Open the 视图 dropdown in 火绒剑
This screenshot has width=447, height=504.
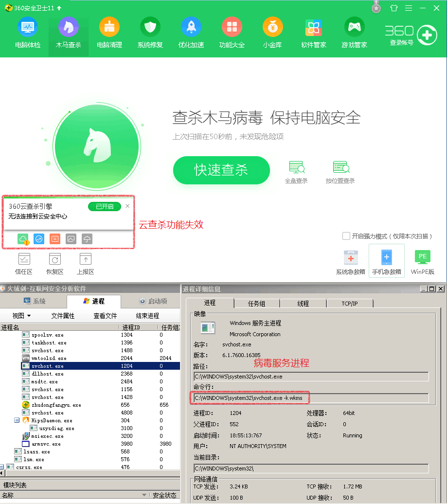[21, 316]
